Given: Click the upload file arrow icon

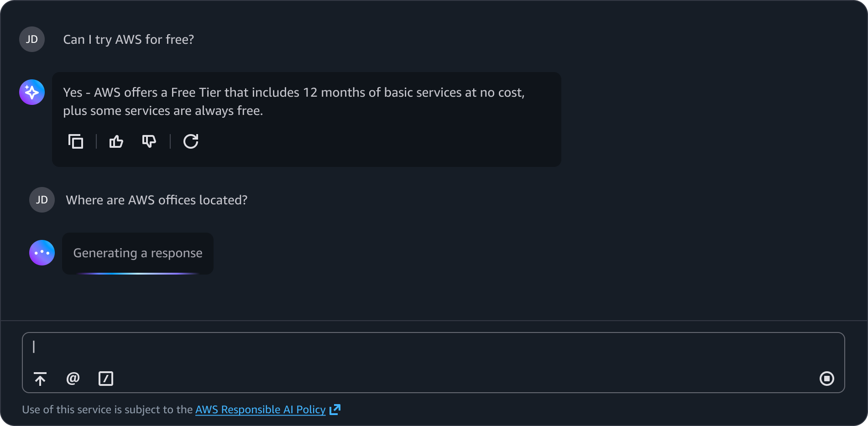Looking at the screenshot, I should tap(40, 379).
